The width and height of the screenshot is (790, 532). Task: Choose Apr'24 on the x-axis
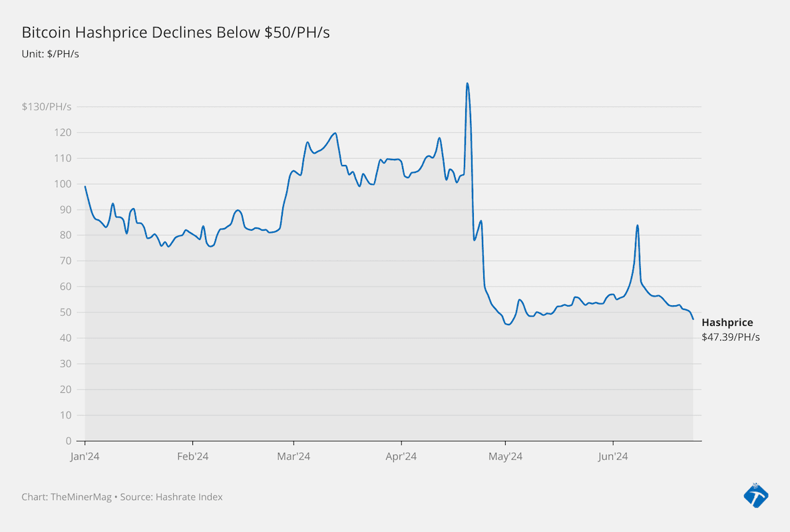(401, 456)
